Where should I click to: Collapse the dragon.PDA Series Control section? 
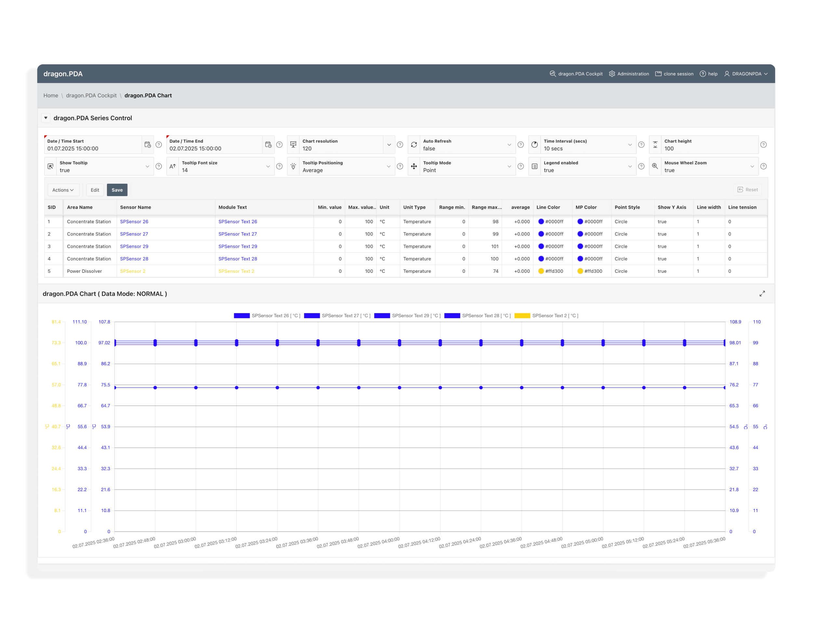point(46,118)
